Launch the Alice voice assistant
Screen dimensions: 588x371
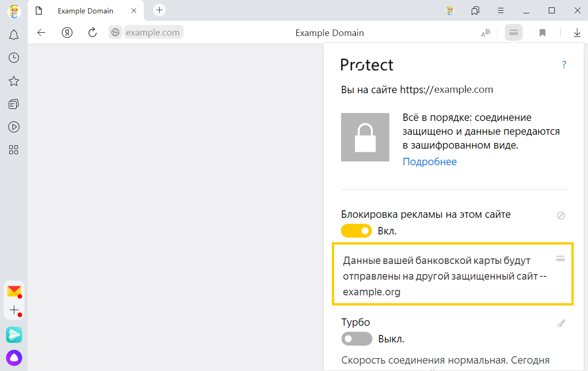point(14,358)
